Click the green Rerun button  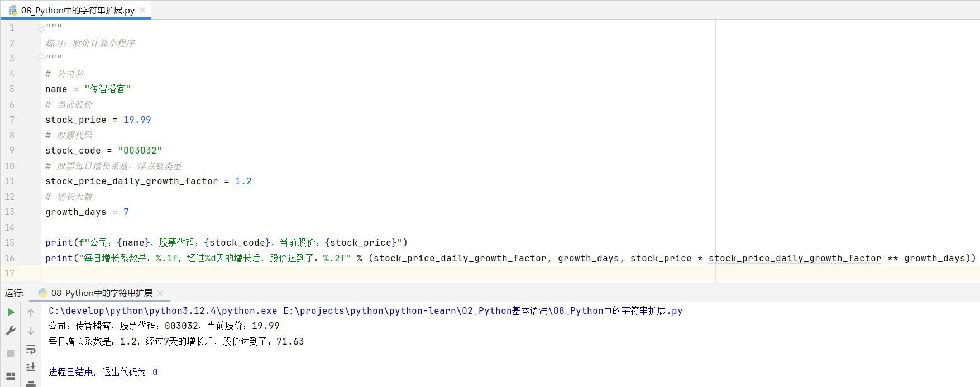click(x=11, y=312)
